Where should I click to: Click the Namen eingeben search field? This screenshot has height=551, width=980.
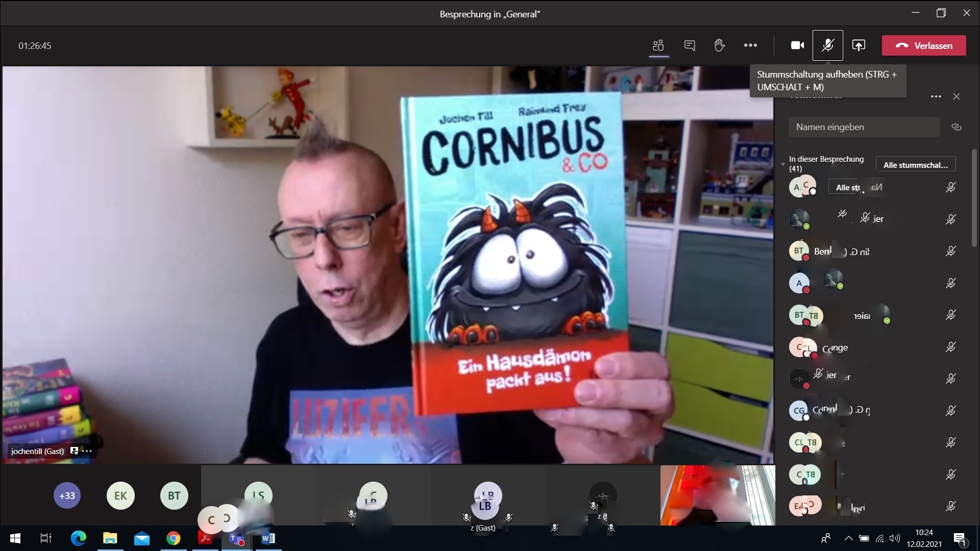864,127
